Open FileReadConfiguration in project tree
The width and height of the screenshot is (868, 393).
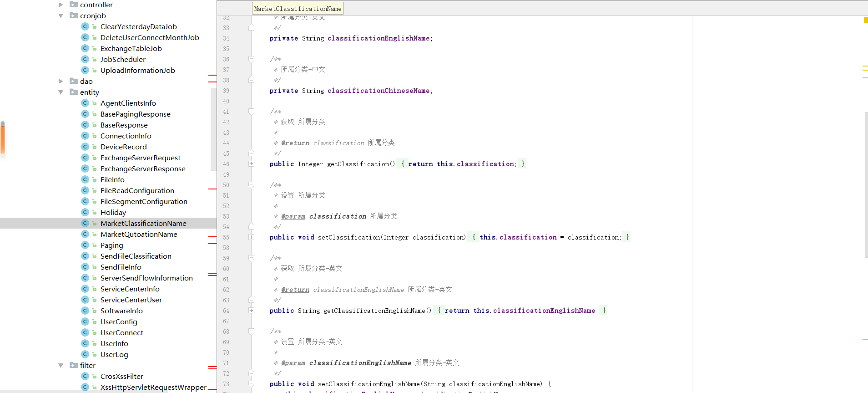coord(137,190)
